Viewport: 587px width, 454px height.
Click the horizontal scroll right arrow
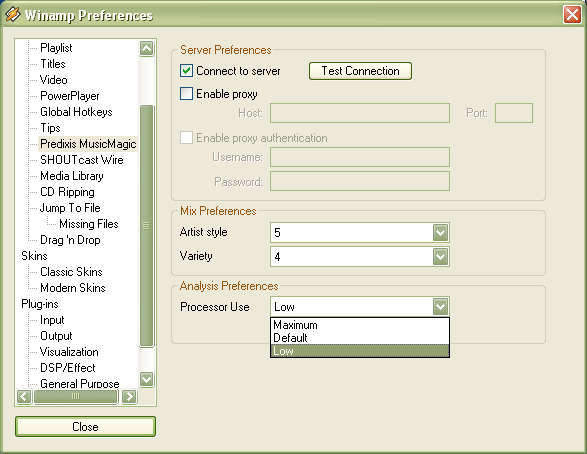(129, 396)
